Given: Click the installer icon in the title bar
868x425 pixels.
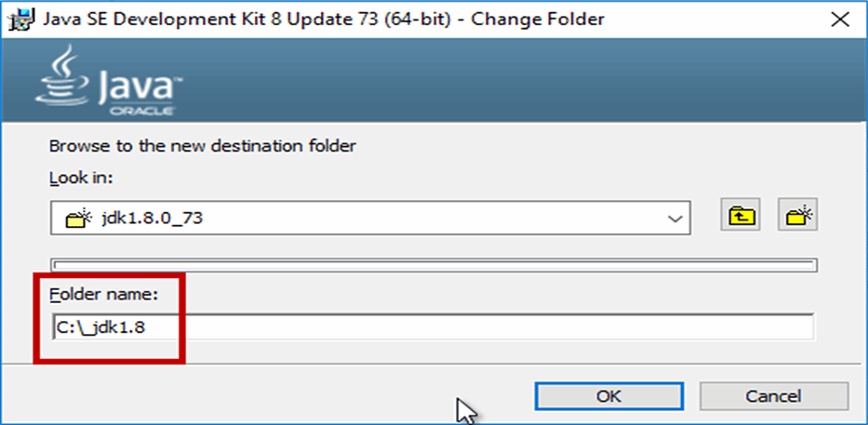Looking at the screenshot, I should point(20,20).
